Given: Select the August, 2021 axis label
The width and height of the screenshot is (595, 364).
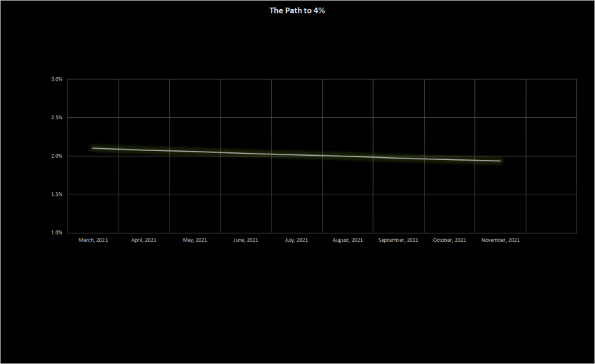Looking at the screenshot, I should [x=347, y=241].
